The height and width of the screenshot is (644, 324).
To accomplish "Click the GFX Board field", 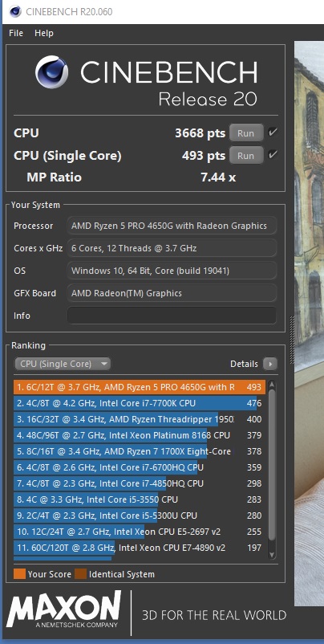I will click(172, 293).
